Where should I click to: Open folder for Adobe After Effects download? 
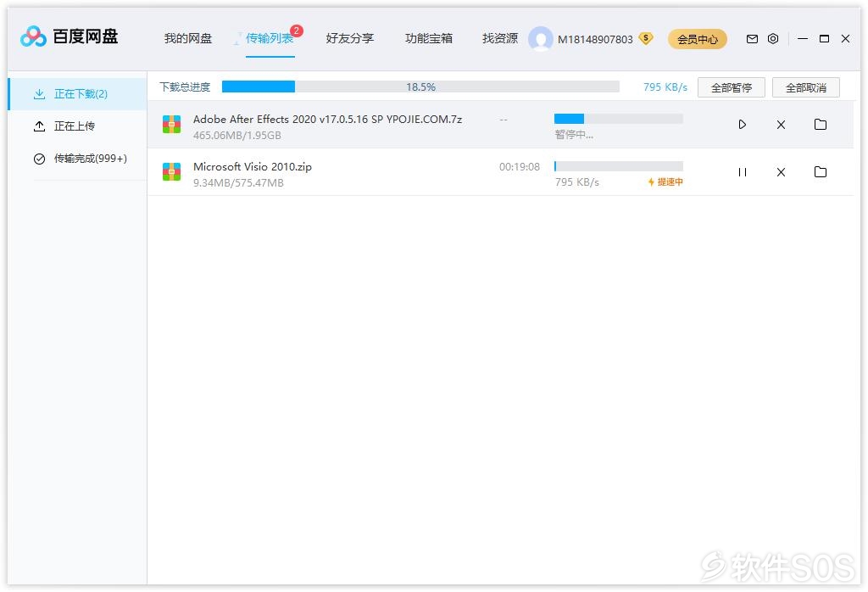[821, 124]
